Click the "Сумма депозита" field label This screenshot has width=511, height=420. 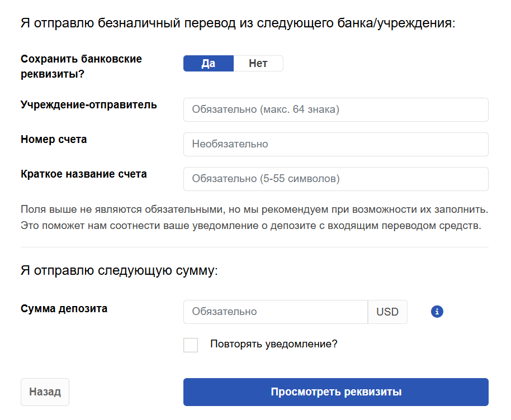point(64,309)
